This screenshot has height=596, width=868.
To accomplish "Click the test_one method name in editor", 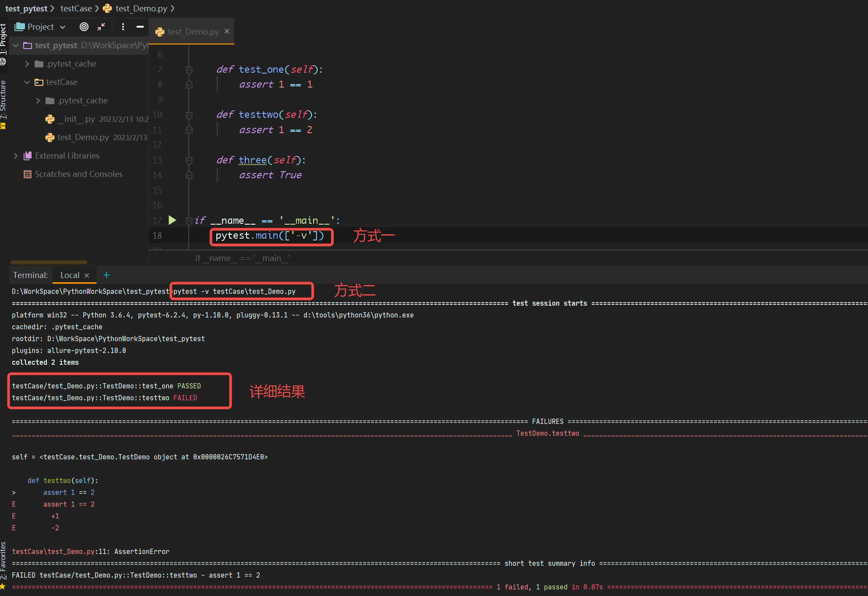I will pos(261,70).
